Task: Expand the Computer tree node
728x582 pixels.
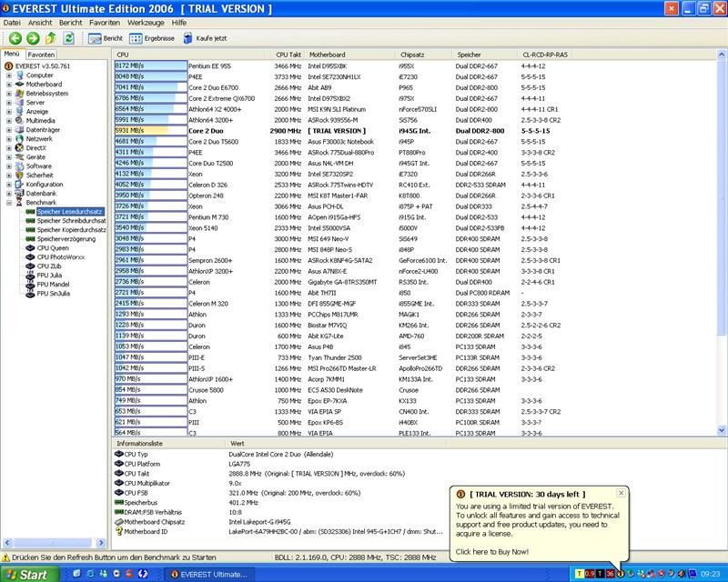Action: [9, 75]
